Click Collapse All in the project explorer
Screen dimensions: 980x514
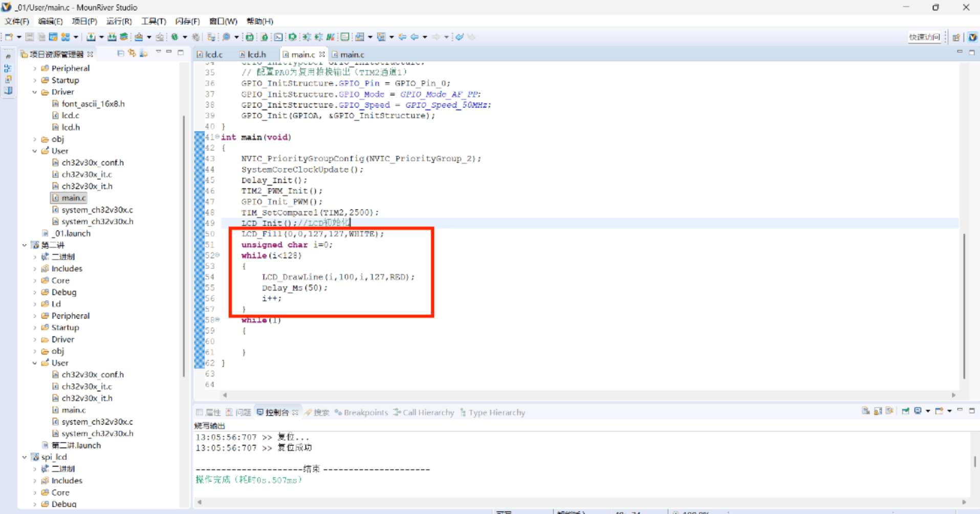(120, 53)
